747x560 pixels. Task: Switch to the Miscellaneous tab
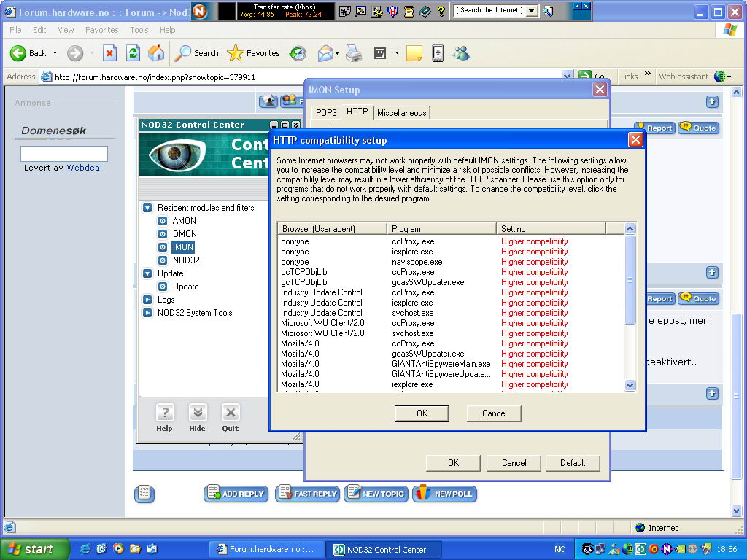point(402,113)
